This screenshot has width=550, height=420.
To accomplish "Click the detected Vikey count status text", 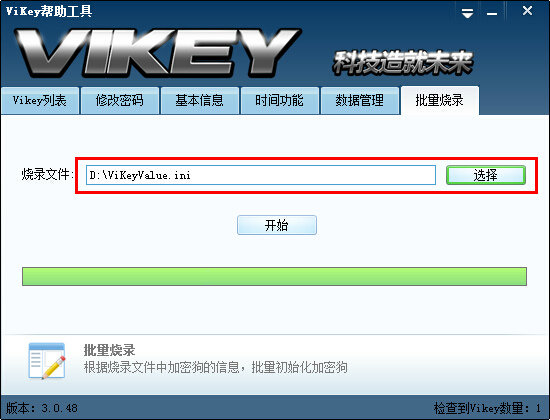I will (x=487, y=408).
